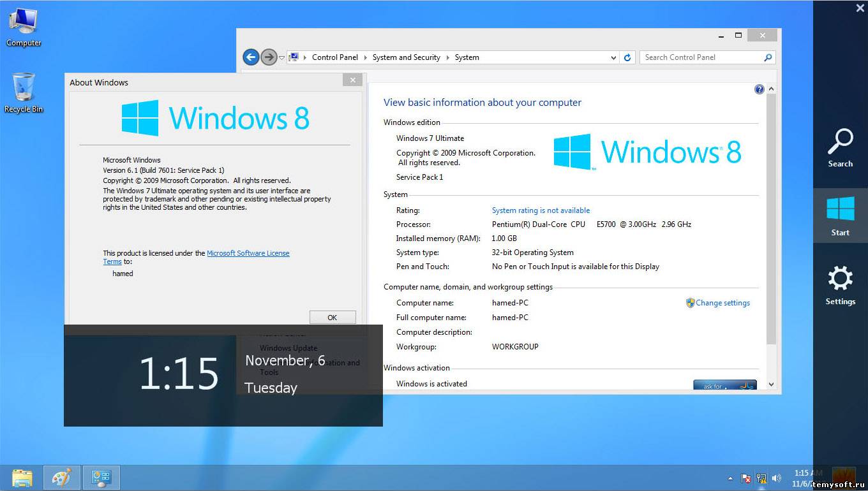Click the network tray icon
The width and height of the screenshot is (868, 491).
761,478
